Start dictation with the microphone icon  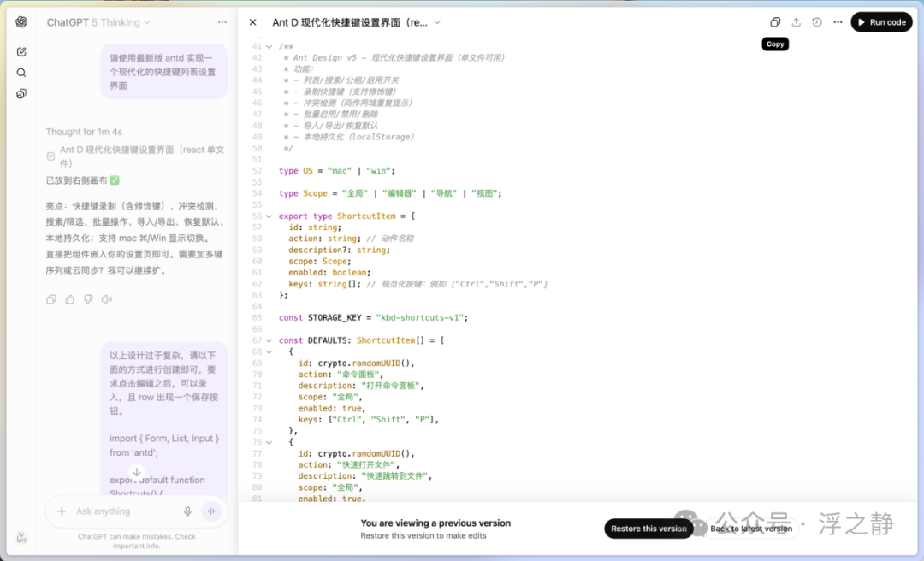tap(187, 511)
